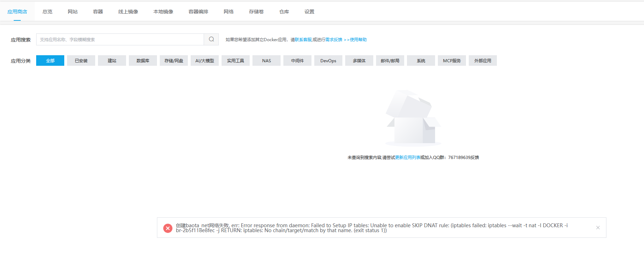This screenshot has width=644, height=274.
Task: Switch to the 总览 tab
Action: click(x=47, y=12)
